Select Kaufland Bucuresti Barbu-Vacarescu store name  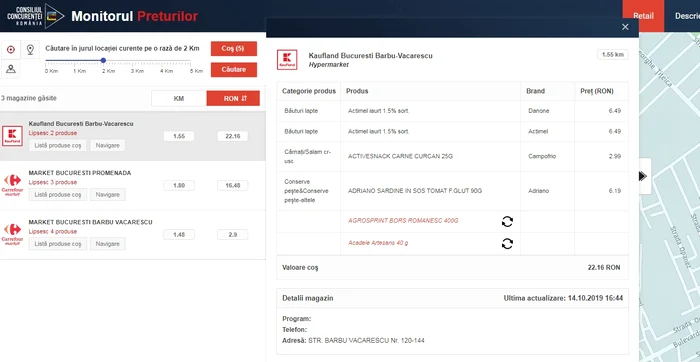(x=81, y=124)
